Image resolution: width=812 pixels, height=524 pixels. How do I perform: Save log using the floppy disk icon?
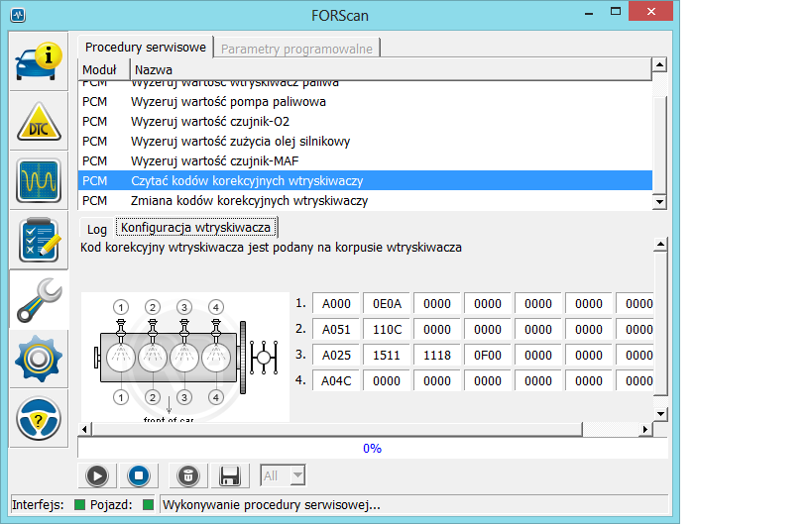tap(230, 476)
